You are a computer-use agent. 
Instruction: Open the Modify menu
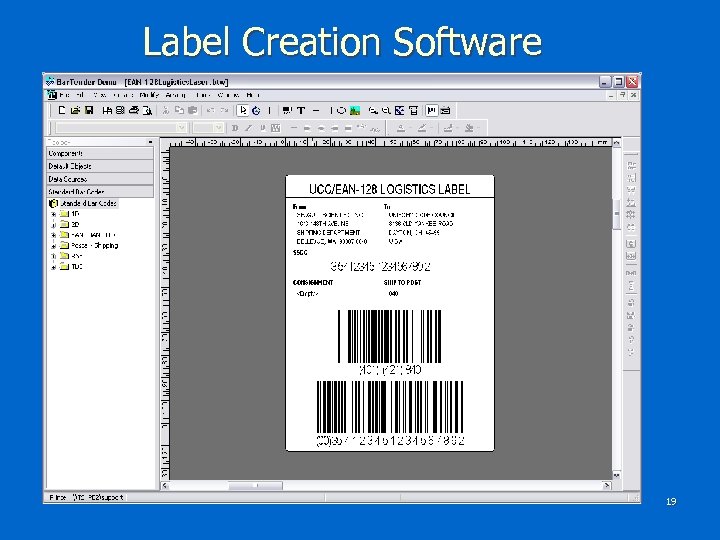149,95
